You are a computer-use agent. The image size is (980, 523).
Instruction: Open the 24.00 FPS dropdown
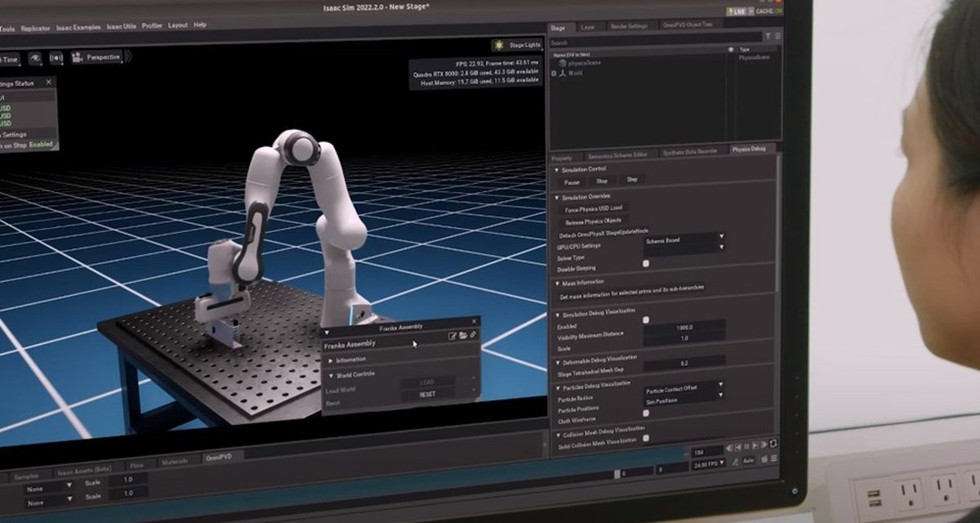point(708,464)
